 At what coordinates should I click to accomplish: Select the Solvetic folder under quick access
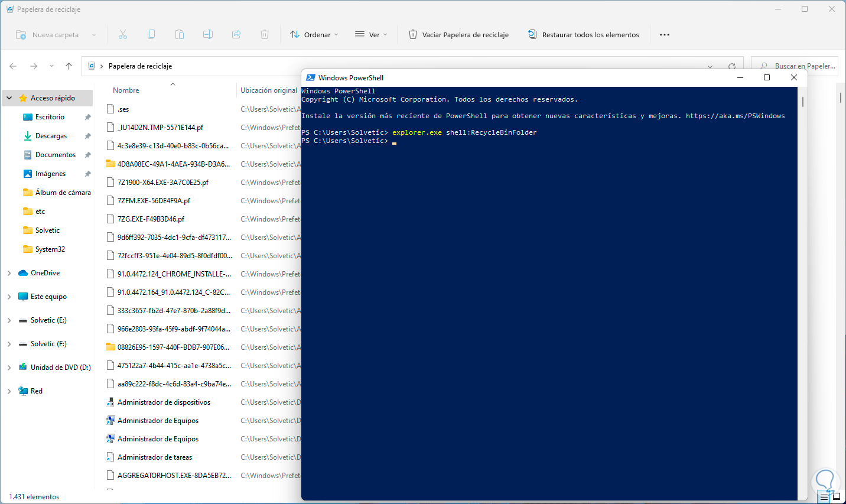(47, 230)
